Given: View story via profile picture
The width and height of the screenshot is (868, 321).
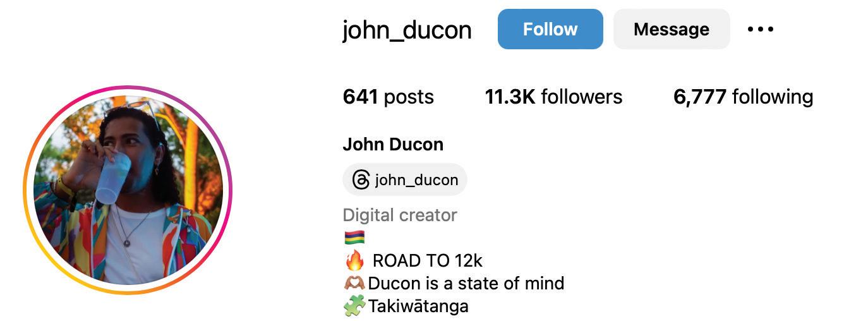Looking at the screenshot, I should (128, 190).
